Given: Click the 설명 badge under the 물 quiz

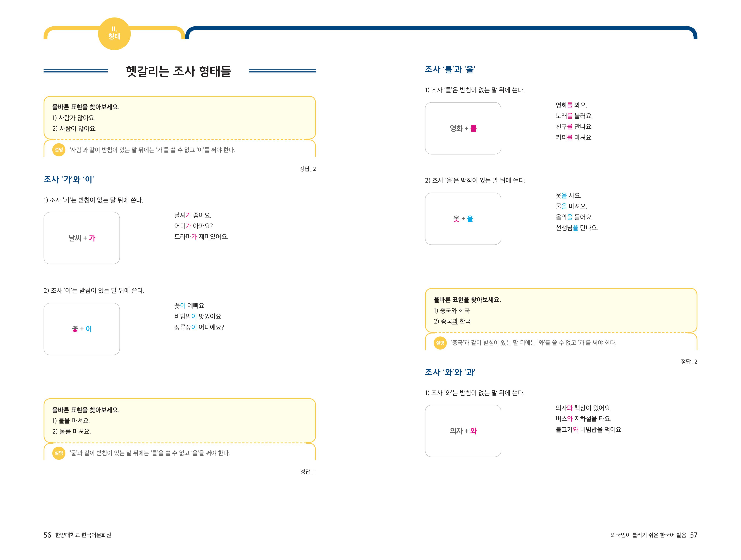Looking at the screenshot, I should pyautogui.click(x=59, y=453).
